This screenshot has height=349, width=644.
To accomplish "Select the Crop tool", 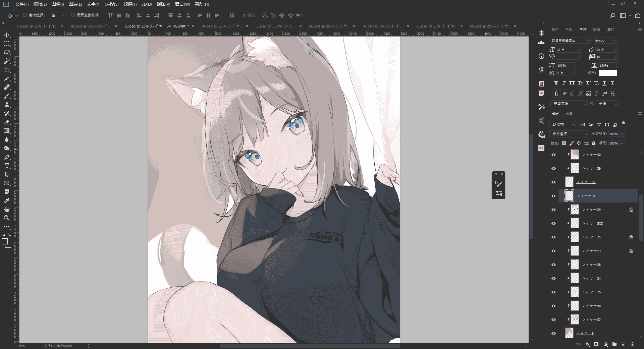I will tap(7, 70).
